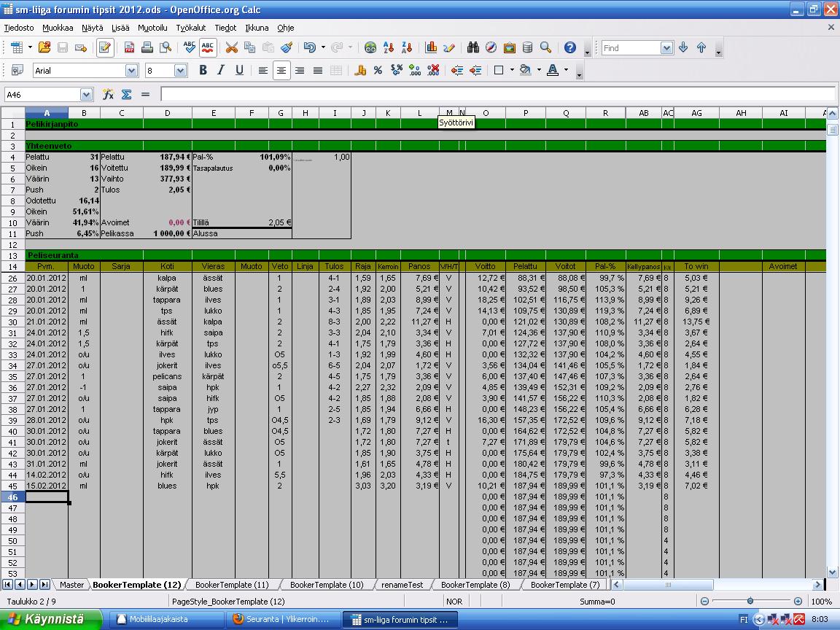Open Find & Replace binoculars icon
This screenshot has height=630, width=840.
tap(472, 47)
